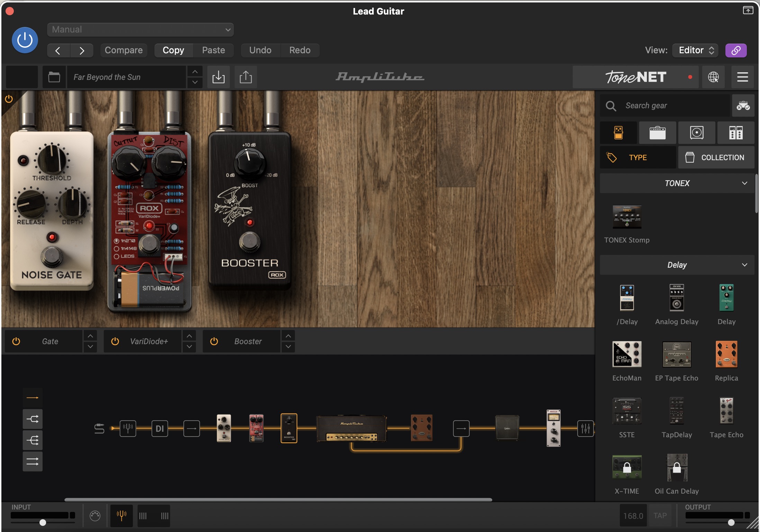Screen dimensions: 760x532
Task: Step Booster slot to previous model
Action: coord(288,336)
